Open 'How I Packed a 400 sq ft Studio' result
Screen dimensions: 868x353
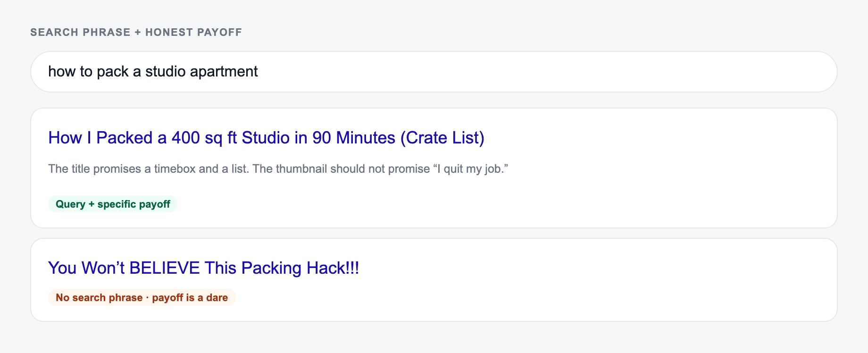point(266,138)
